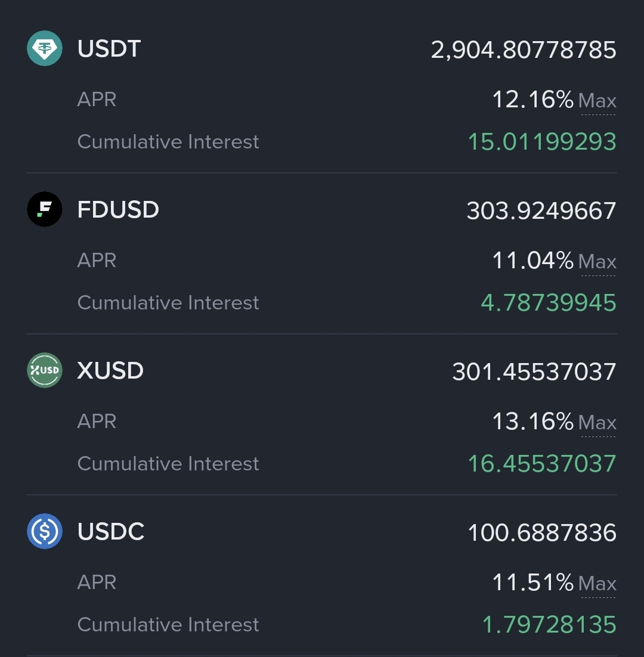
Task: Tap the Max label beside 13.16% APR
Action: click(597, 423)
